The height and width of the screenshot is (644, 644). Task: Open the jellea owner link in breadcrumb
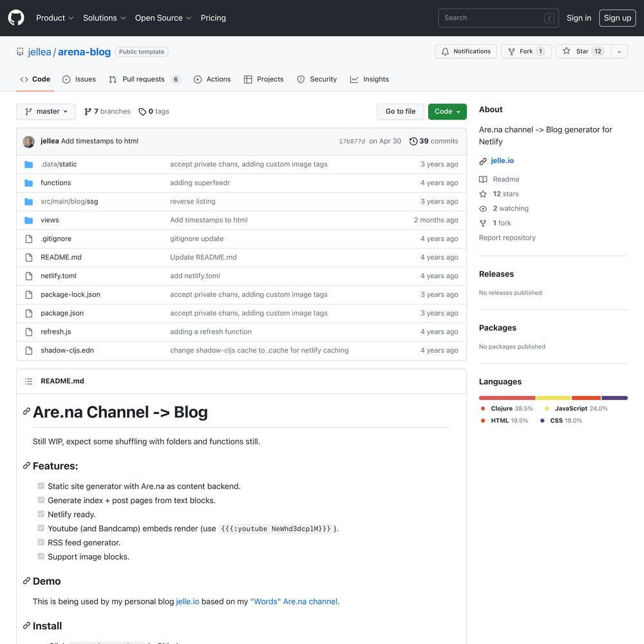pyautogui.click(x=39, y=52)
